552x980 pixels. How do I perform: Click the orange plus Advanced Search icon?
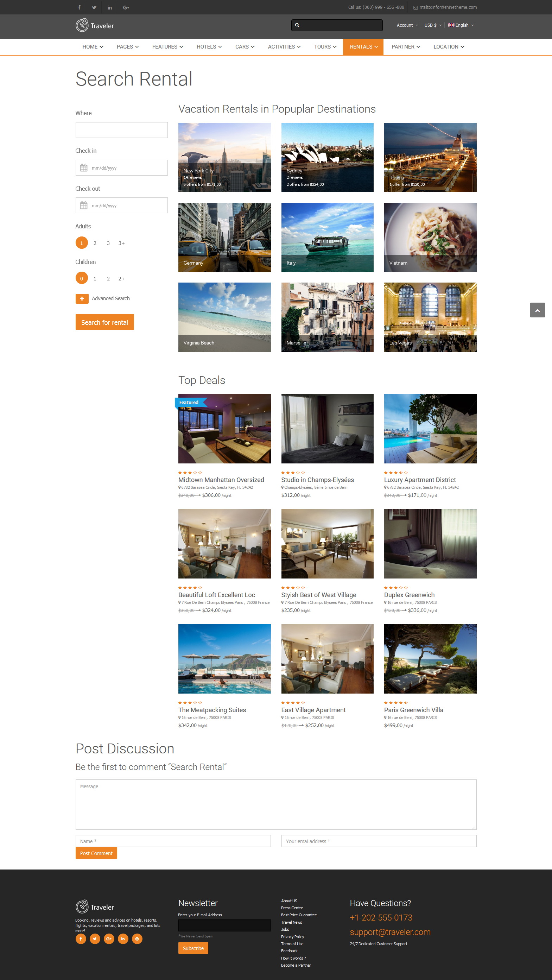82,299
